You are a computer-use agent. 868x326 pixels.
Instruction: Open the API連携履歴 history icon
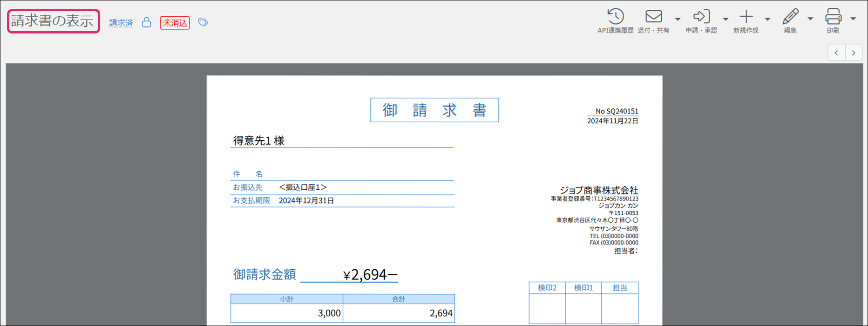[x=615, y=17]
